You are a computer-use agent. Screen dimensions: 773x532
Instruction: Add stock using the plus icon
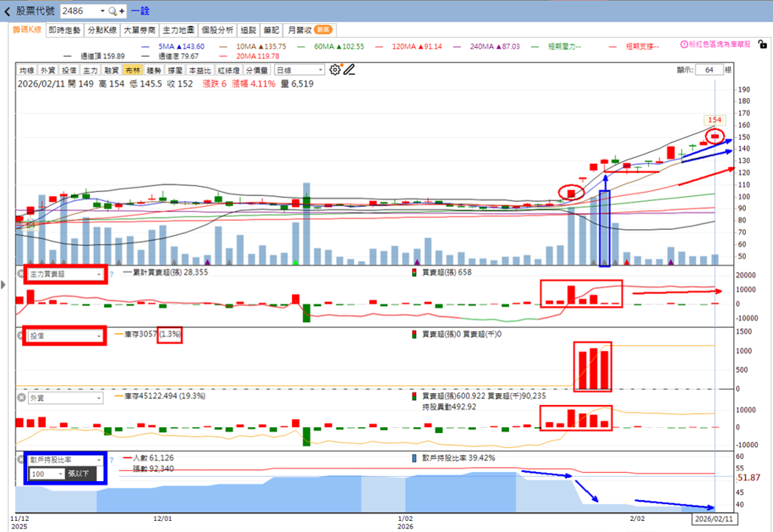click(122, 11)
